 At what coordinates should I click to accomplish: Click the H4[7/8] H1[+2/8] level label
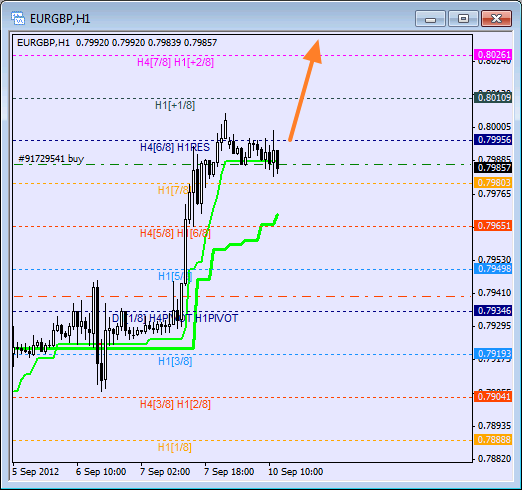[175, 62]
